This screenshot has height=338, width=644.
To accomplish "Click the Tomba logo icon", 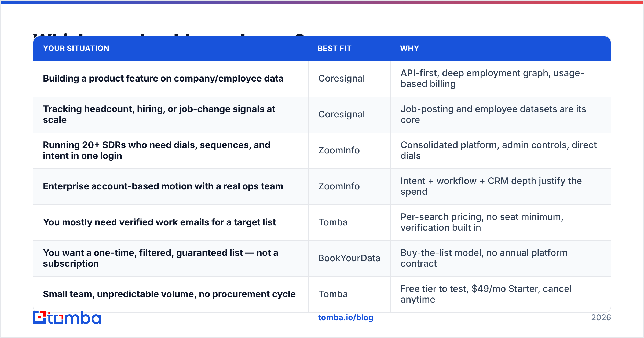I will coord(67,317).
